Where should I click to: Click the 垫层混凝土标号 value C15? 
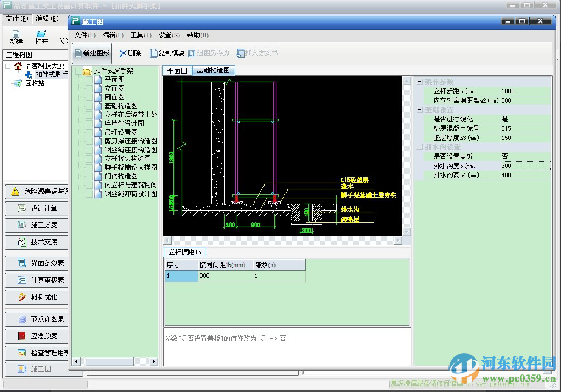(506, 128)
